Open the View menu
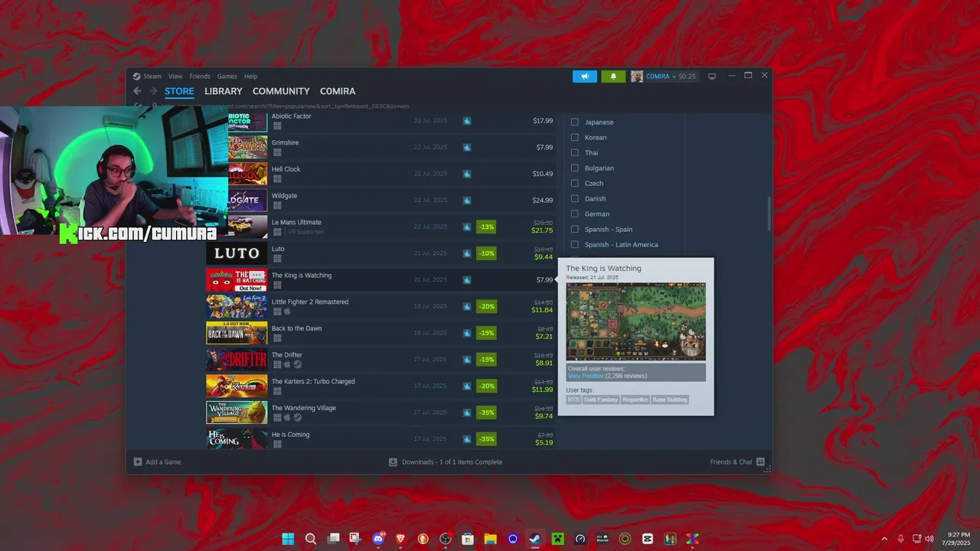This screenshot has width=980, height=551. pyautogui.click(x=175, y=77)
